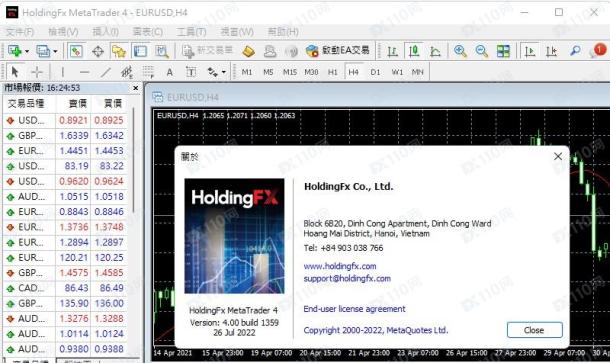Image resolution: width=610 pixels, height=363 pixels.
Task: Switch chart to candlesticks icon
Action: pos(414,51)
